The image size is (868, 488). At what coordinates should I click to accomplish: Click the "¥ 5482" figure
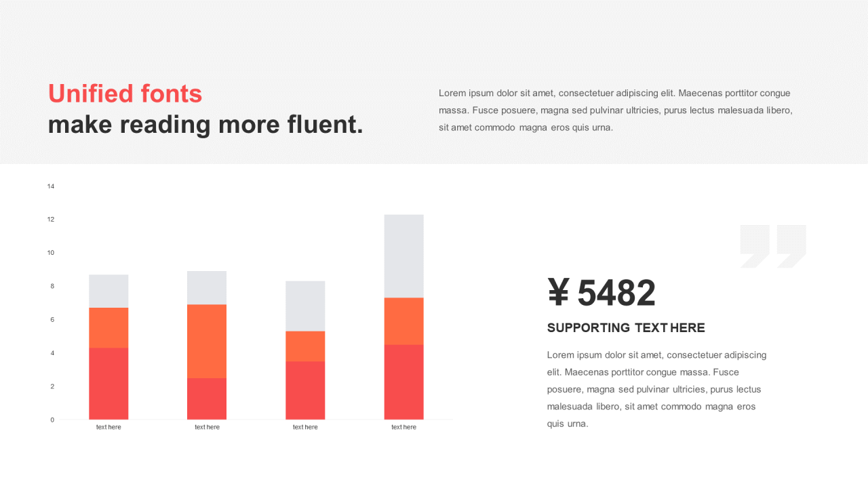[601, 293]
